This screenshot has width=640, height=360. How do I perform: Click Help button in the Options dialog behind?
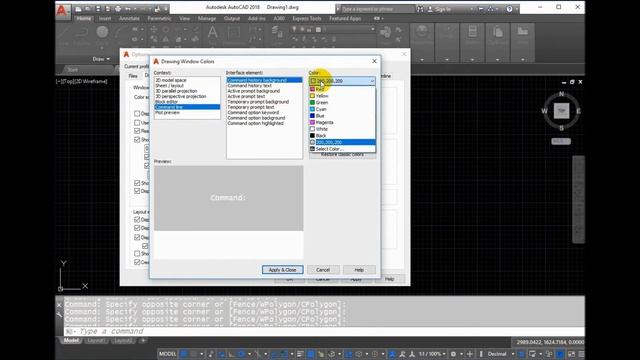[x=389, y=279]
